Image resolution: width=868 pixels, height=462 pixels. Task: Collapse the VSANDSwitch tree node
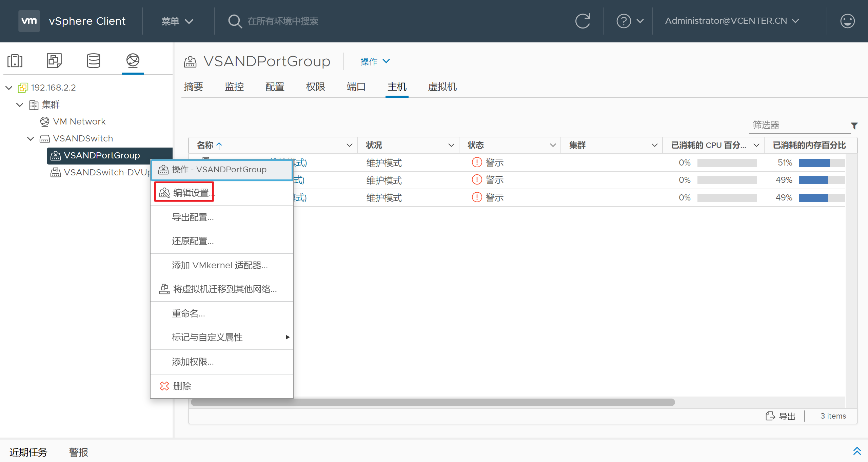pyautogui.click(x=31, y=139)
